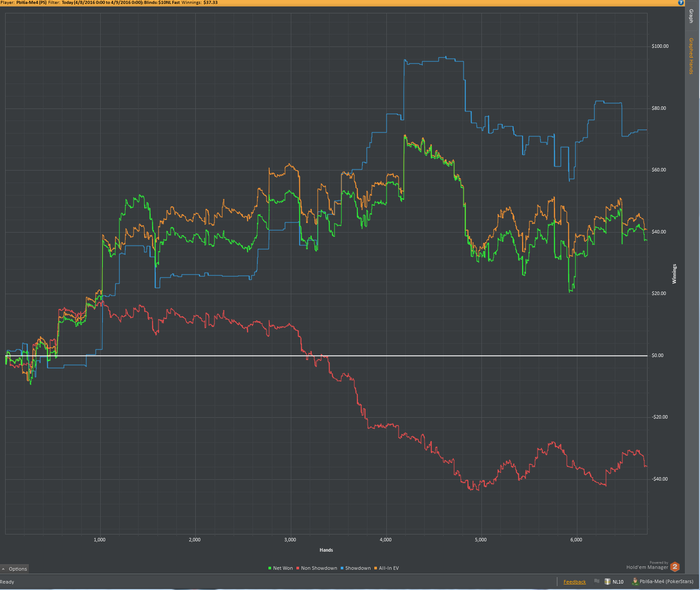
Task: Open the Feedback link in status bar
Action: click(575, 582)
